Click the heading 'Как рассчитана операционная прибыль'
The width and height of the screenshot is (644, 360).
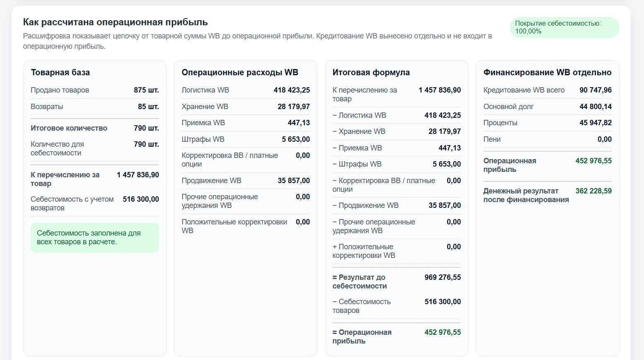coord(115,22)
